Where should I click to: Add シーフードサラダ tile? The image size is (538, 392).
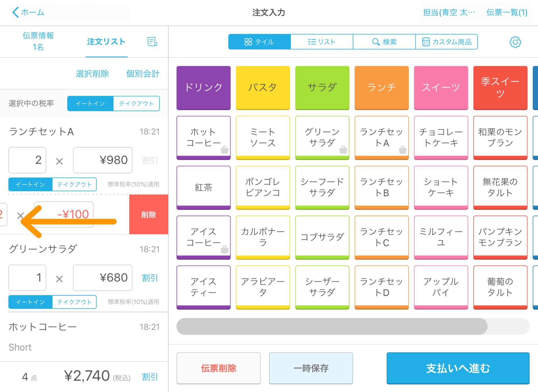pyautogui.click(x=322, y=187)
